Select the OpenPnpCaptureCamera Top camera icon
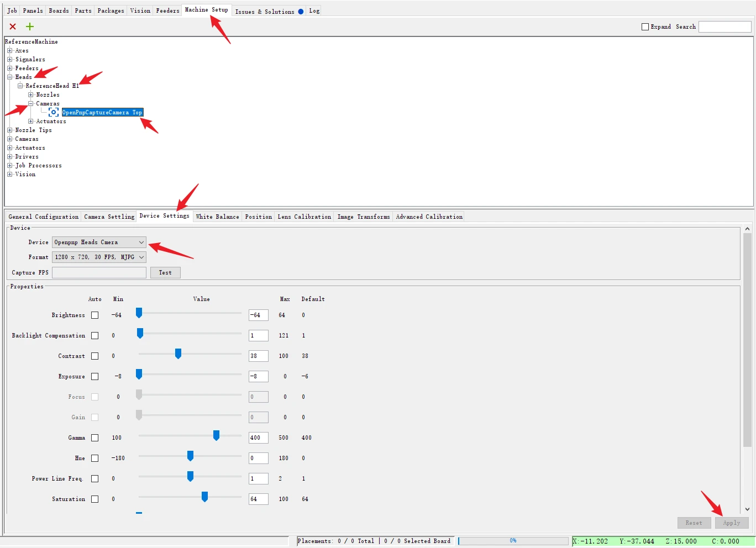 pyautogui.click(x=54, y=112)
